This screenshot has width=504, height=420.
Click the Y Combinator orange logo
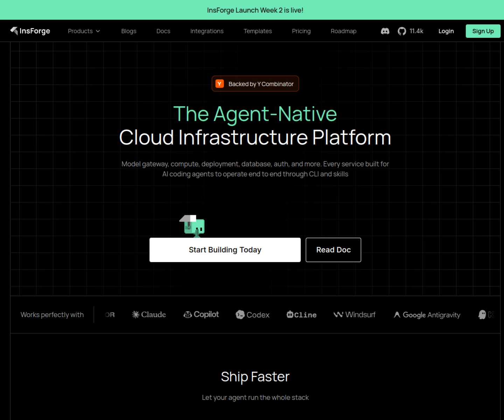click(x=219, y=84)
